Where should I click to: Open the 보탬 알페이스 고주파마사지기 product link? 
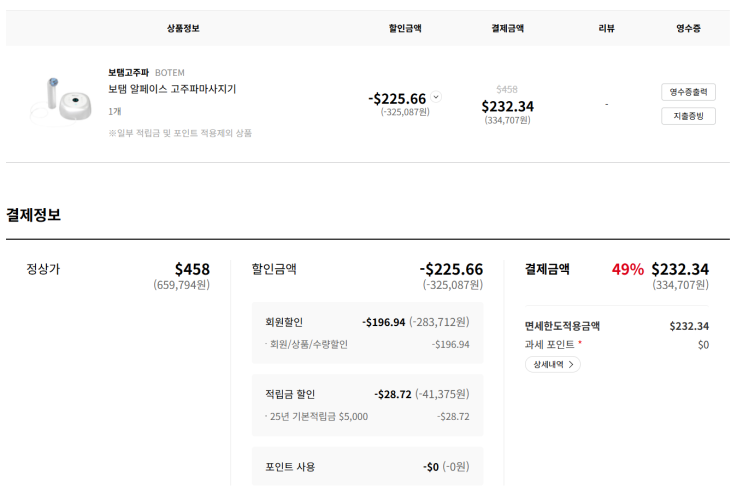pyautogui.click(x=172, y=89)
